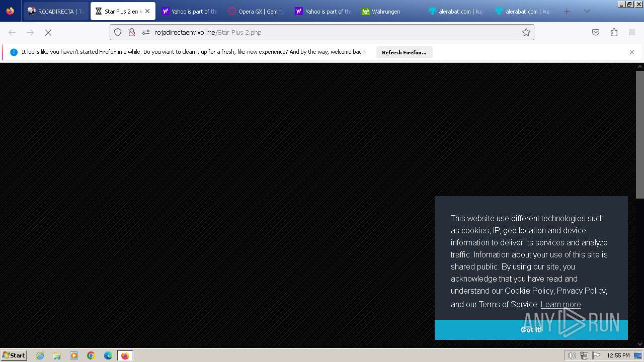This screenshot has height=362, width=644.
Task: Click the scrollbar up arrow
Action: pyautogui.click(x=640, y=66)
